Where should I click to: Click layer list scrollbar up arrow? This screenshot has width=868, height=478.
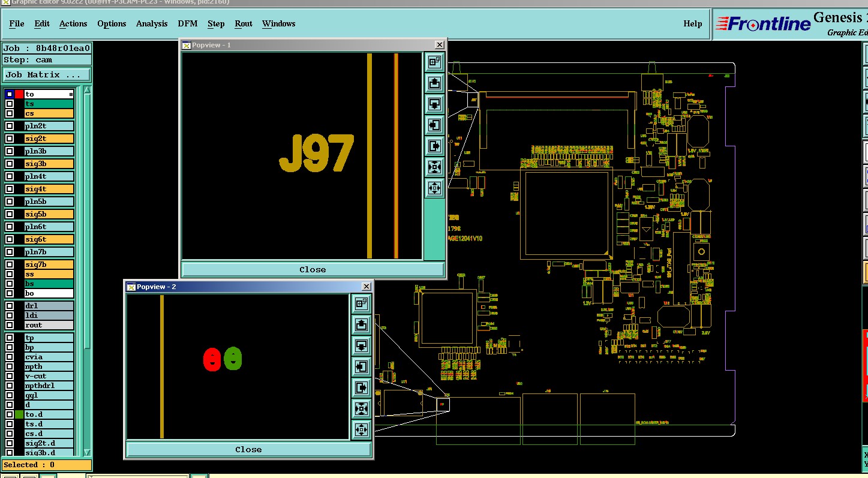(x=87, y=91)
